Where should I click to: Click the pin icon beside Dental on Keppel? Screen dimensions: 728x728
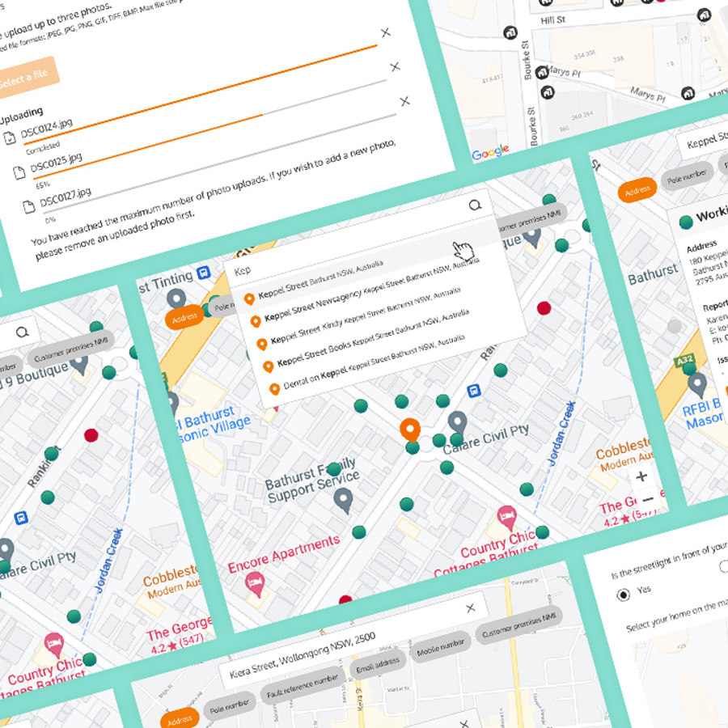tap(274, 389)
